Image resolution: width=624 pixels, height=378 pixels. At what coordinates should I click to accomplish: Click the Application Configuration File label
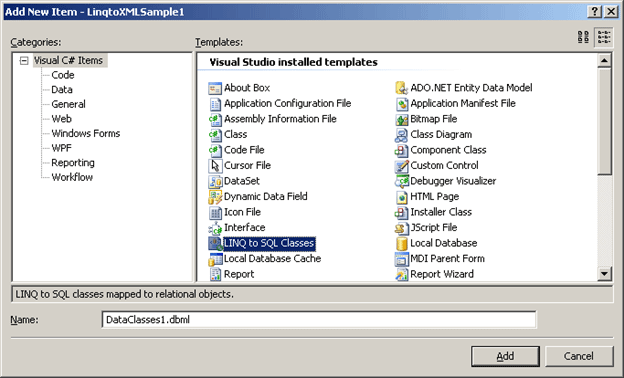click(288, 103)
